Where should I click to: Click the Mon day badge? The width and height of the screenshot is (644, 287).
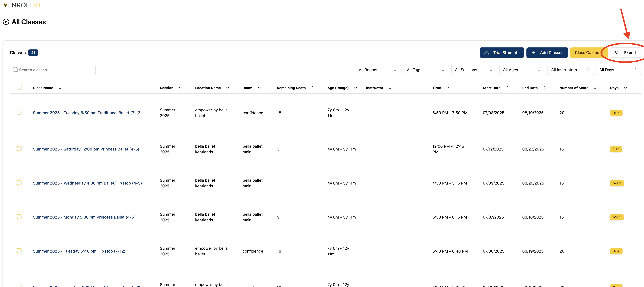coord(617,217)
